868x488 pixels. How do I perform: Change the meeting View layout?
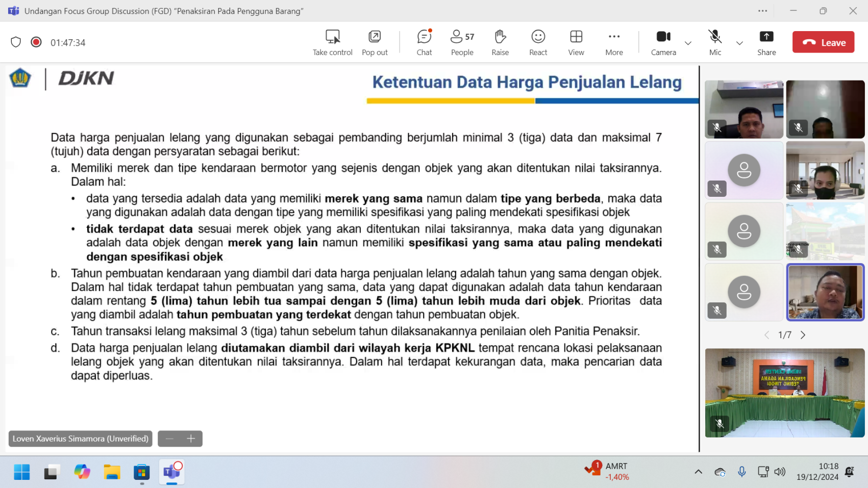pyautogui.click(x=576, y=42)
